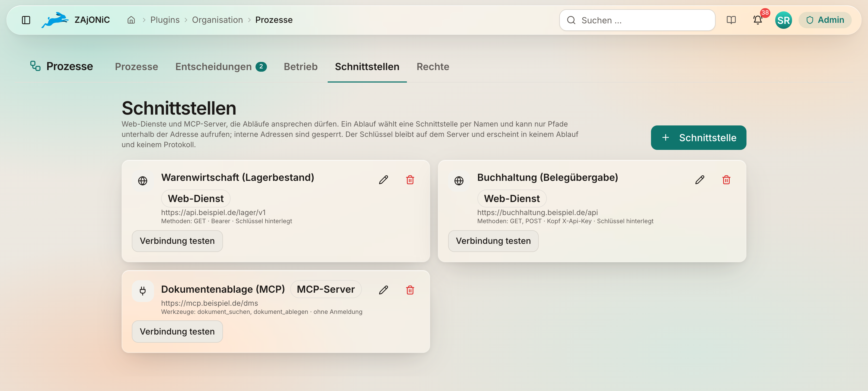Image resolution: width=868 pixels, height=391 pixels.
Task: Test connection for Buchhaltung (Belegübergabe)
Action: (x=493, y=241)
